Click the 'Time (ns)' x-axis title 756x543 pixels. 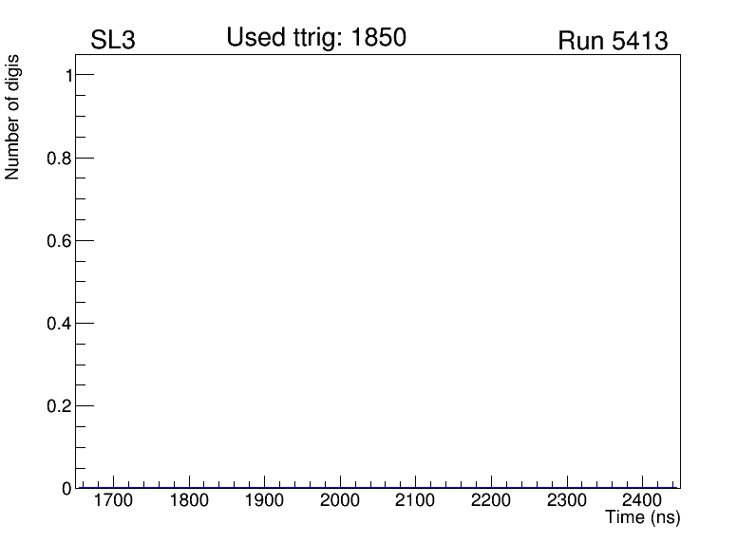click(x=643, y=518)
